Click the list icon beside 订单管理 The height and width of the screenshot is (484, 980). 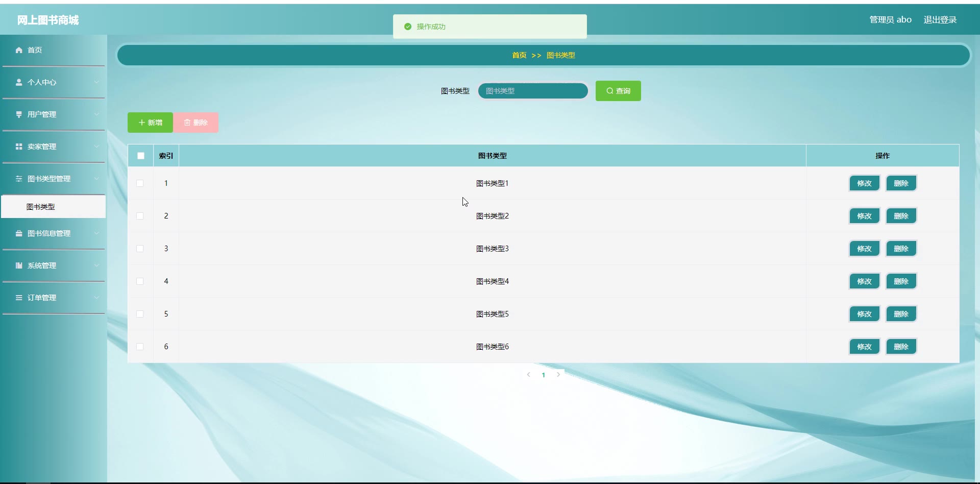click(19, 298)
